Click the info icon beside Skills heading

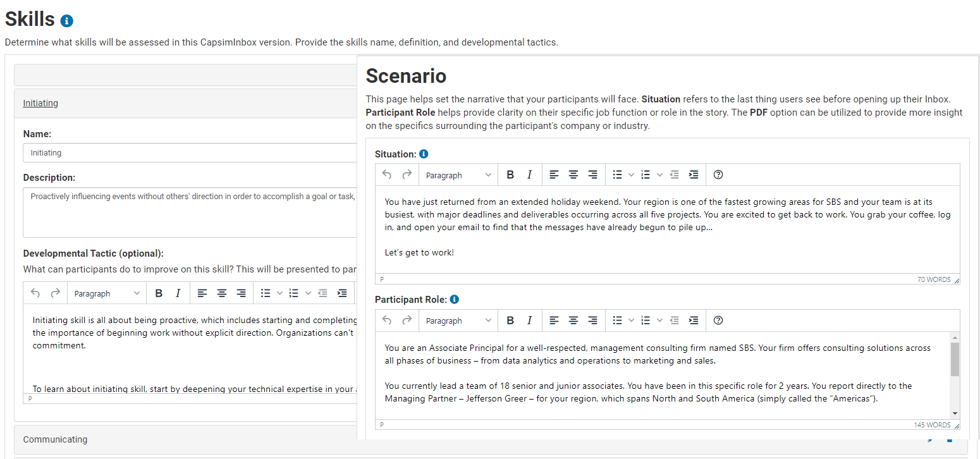67,21
